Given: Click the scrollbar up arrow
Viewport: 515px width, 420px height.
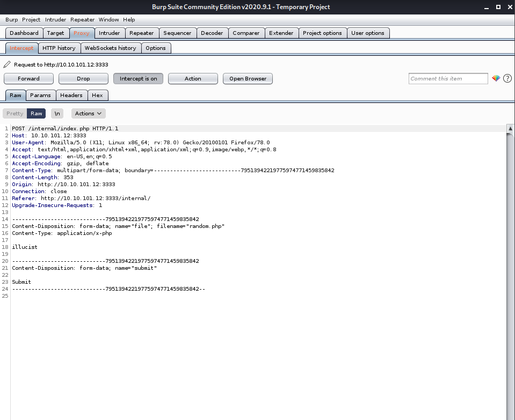Looking at the screenshot, I should 510,129.
